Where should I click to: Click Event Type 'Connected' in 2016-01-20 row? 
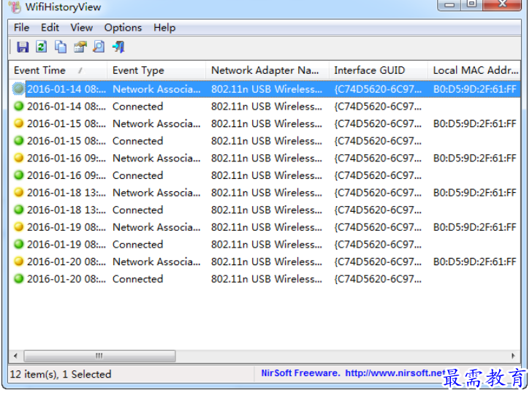(137, 279)
